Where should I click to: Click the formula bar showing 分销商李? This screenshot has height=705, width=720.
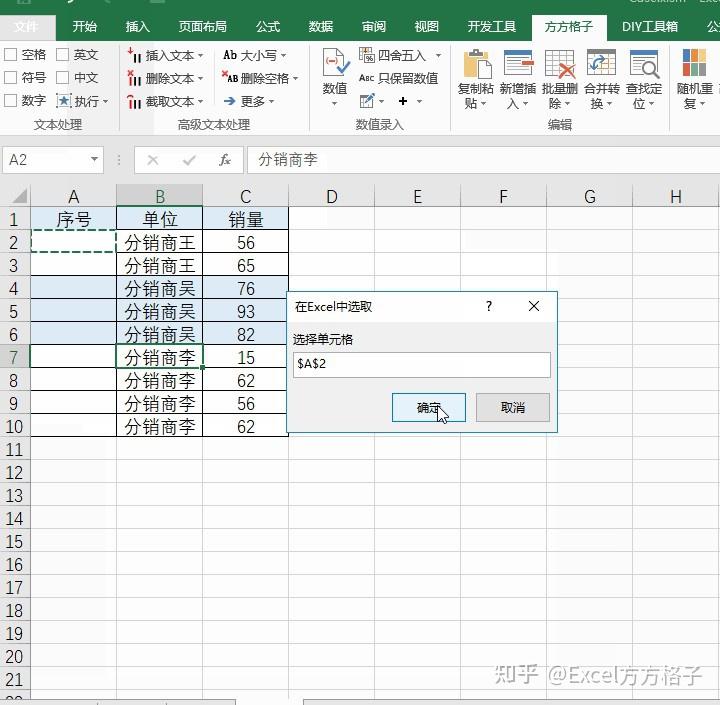[483, 160]
